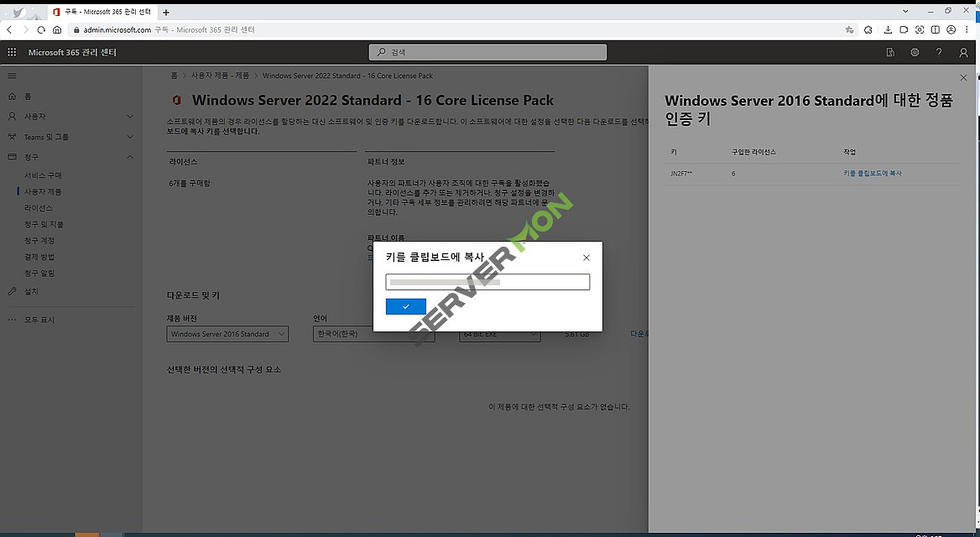Viewport: 980px width, 537px height.
Task: Click the site info lock icon
Action: pyautogui.click(x=76, y=29)
